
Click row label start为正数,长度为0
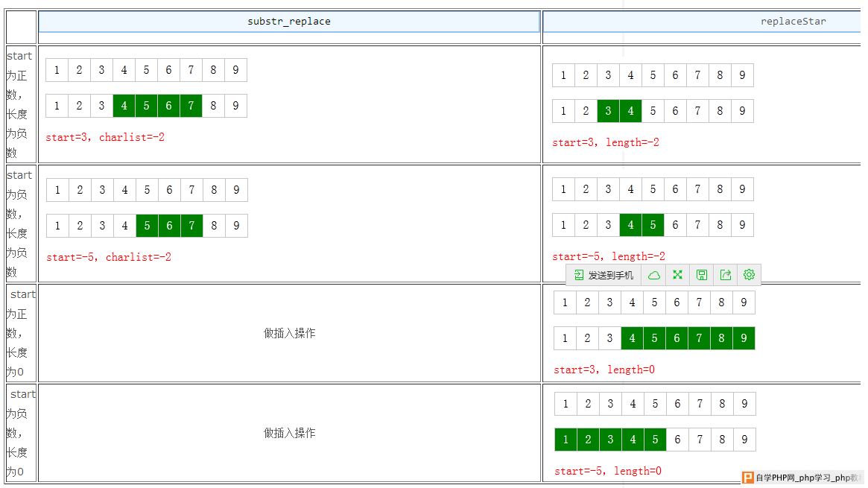pos(20,333)
